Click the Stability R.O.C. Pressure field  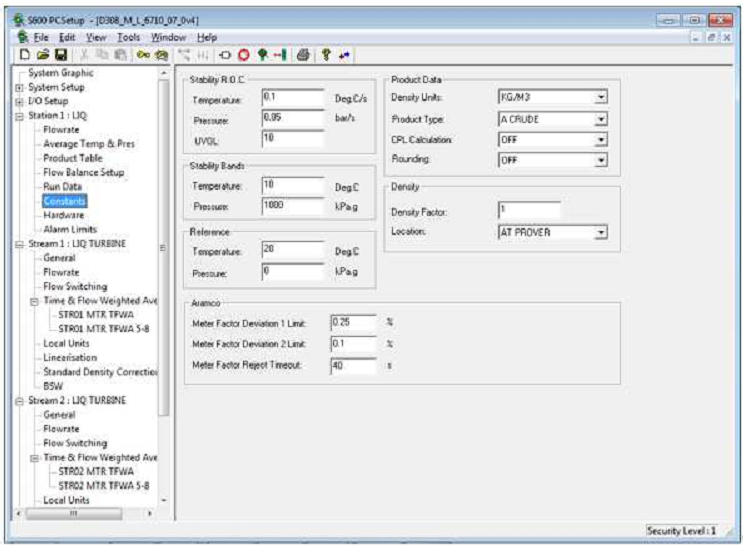(293, 118)
